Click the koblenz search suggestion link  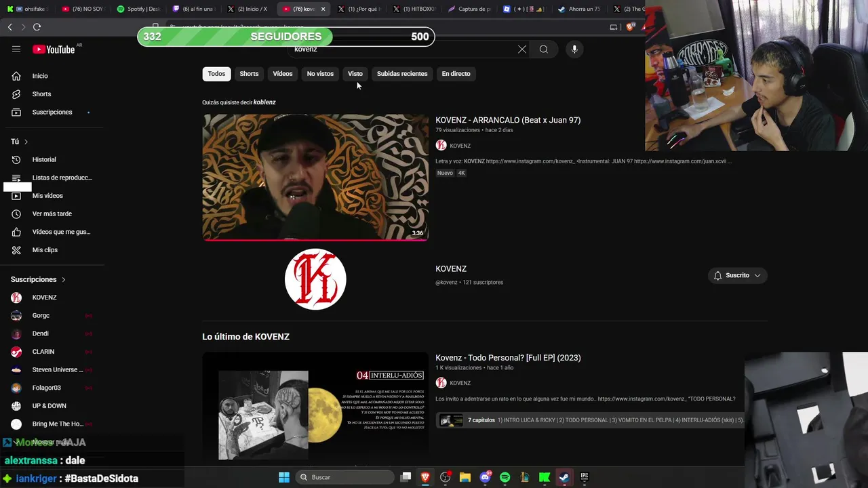(x=264, y=102)
